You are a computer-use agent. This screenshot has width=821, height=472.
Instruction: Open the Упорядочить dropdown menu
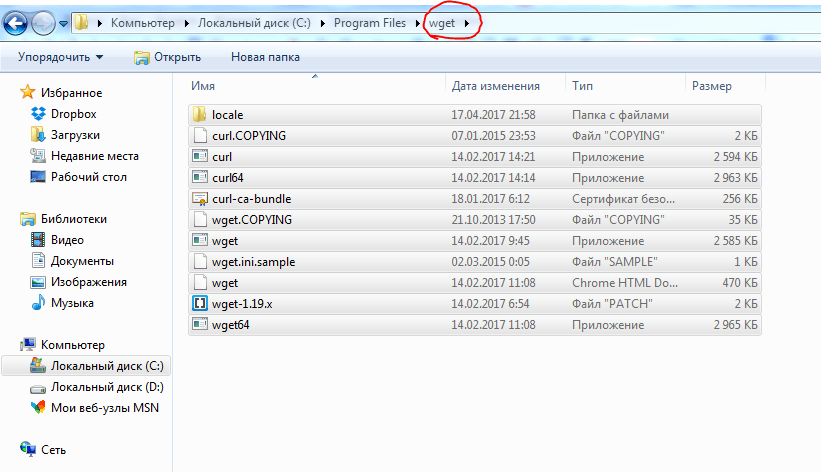click(60, 57)
